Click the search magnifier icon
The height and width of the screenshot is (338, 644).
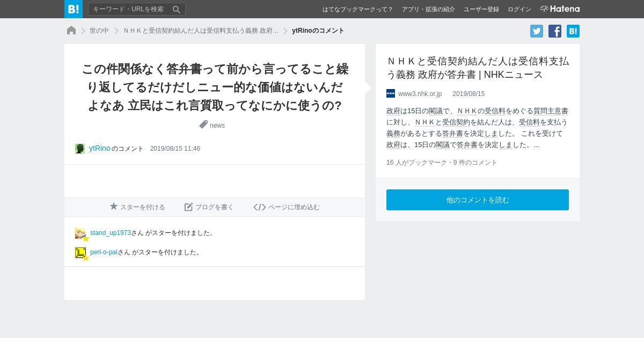[x=177, y=9]
